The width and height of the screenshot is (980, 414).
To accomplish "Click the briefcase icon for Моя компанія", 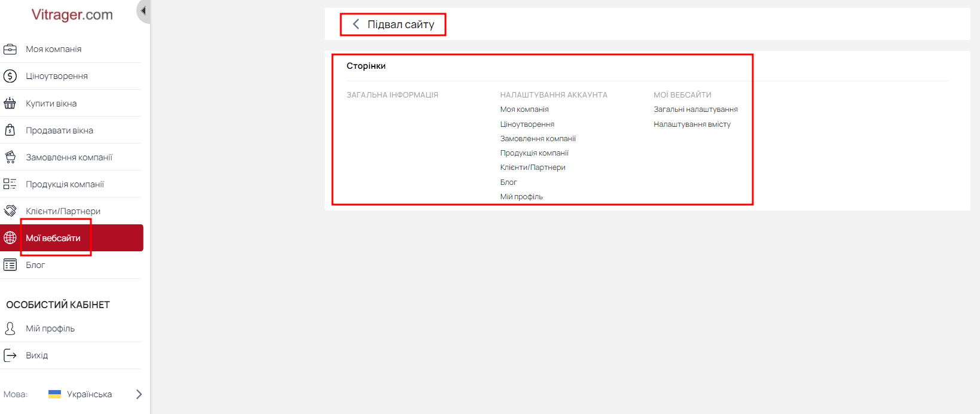I will pyautogui.click(x=10, y=49).
